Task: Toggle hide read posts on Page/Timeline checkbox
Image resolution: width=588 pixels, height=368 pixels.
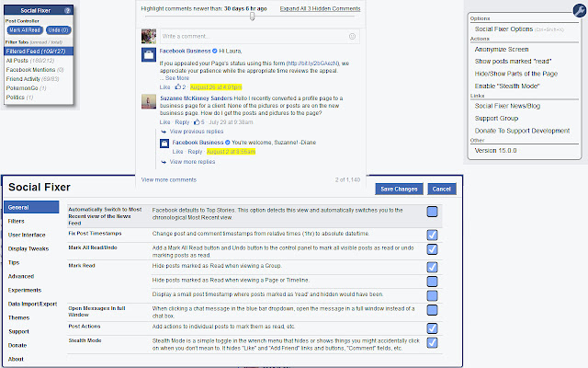Action: coord(432,282)
